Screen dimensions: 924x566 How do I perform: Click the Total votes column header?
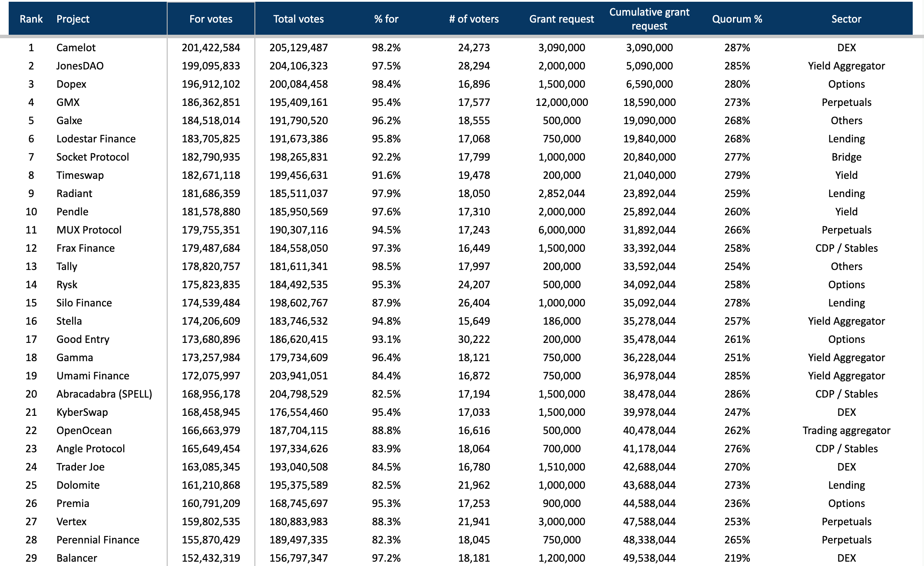298,19
